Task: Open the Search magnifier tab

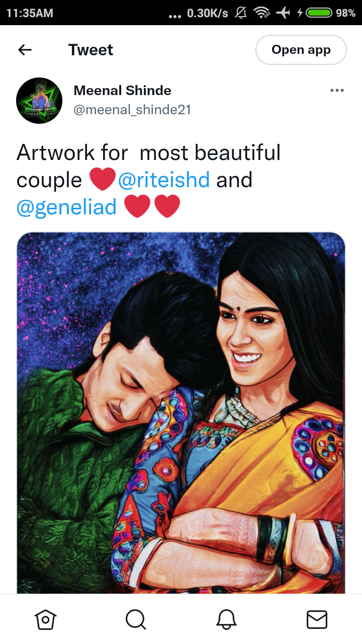Action: [136, 619]
